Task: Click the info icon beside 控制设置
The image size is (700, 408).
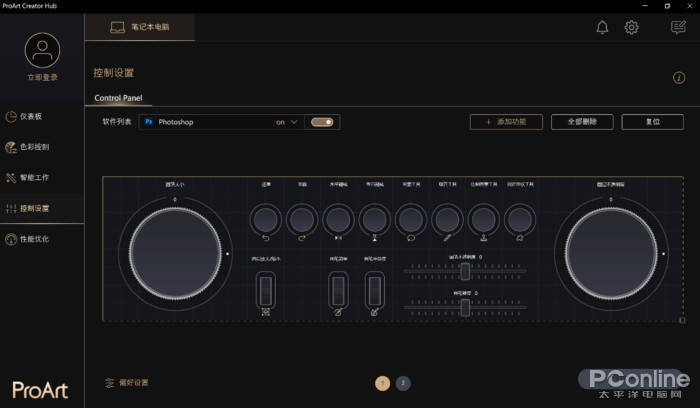Action: [680, 78]
